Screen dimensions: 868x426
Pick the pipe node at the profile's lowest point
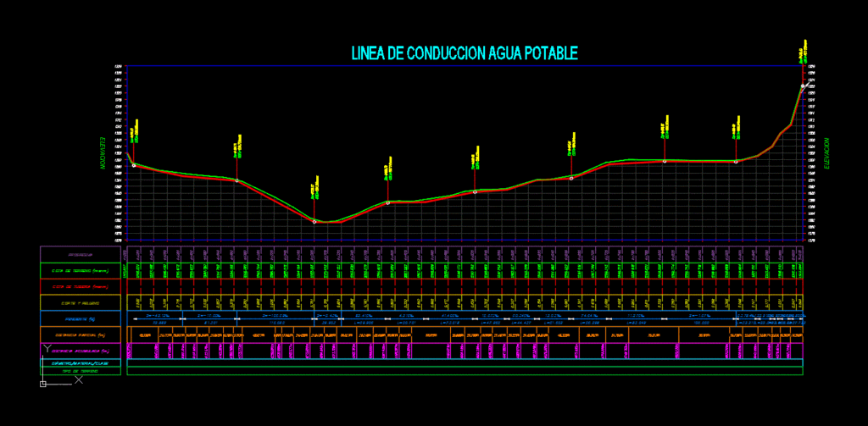point(314,222)
